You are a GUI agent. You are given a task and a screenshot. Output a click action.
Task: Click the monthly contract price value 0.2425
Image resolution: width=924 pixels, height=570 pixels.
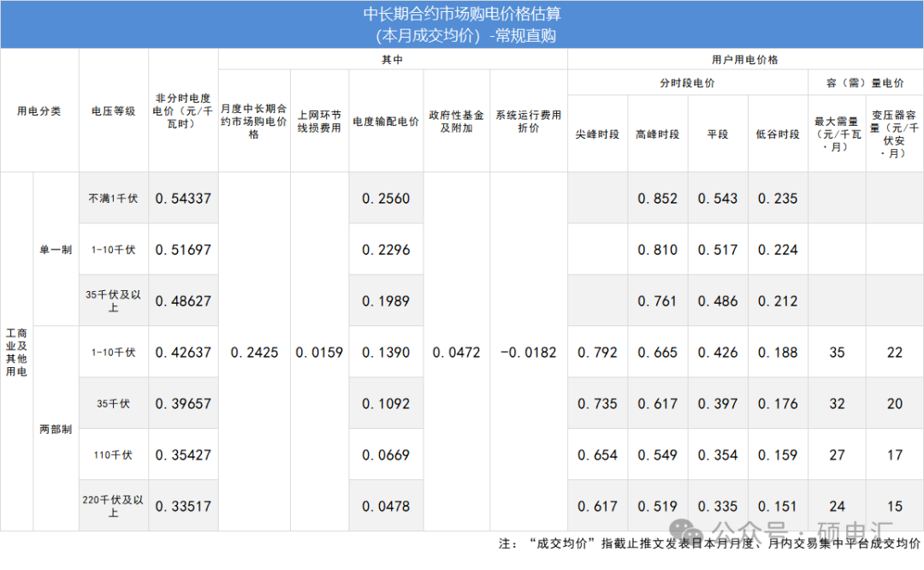point(254,353)
